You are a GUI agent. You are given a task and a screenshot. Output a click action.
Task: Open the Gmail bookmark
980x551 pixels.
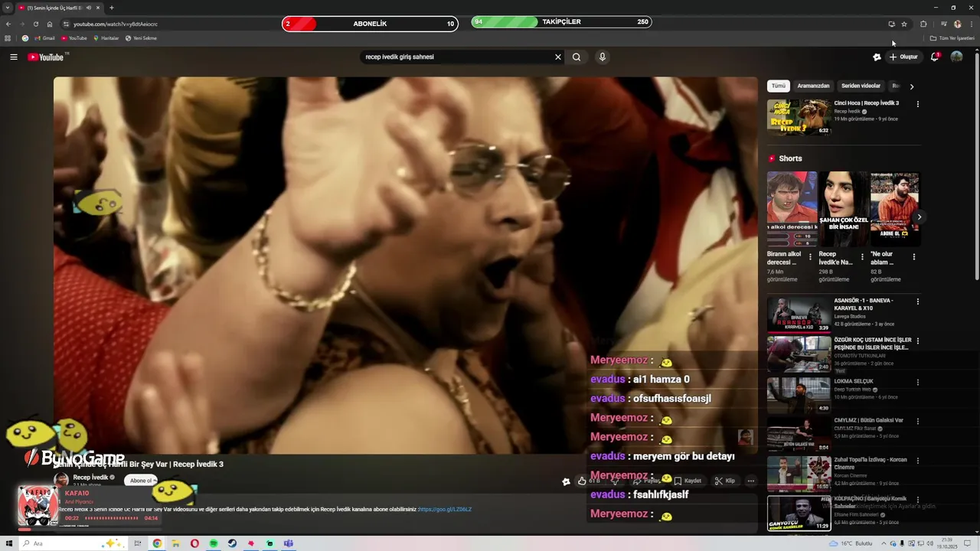pyautogui.click(x=44, y=38)
